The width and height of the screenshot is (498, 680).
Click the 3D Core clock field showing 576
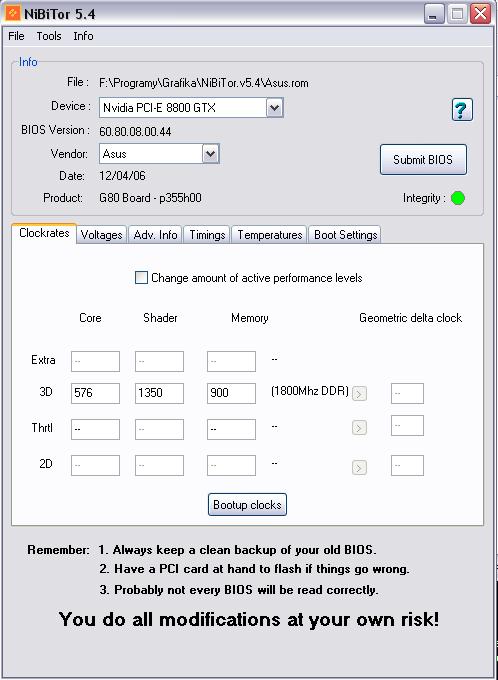95,393
